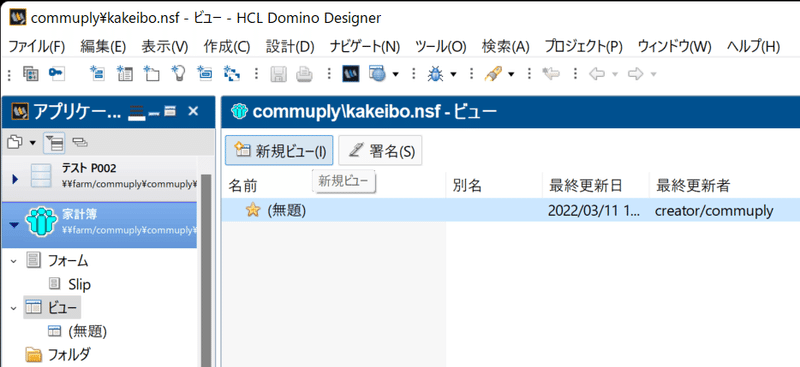800x367 pixels.
Task: Click the collapse all icon in Applications panel
Action: click(x=79, y=142)
